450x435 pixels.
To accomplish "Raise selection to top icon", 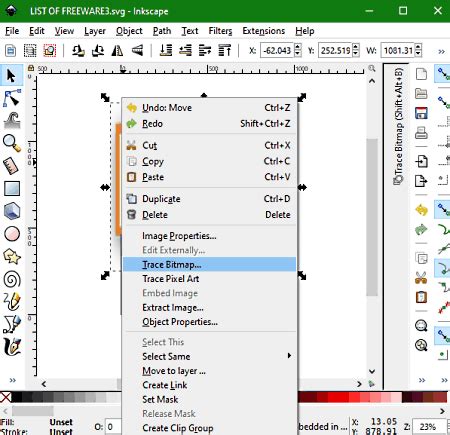I will pos(225,51).
